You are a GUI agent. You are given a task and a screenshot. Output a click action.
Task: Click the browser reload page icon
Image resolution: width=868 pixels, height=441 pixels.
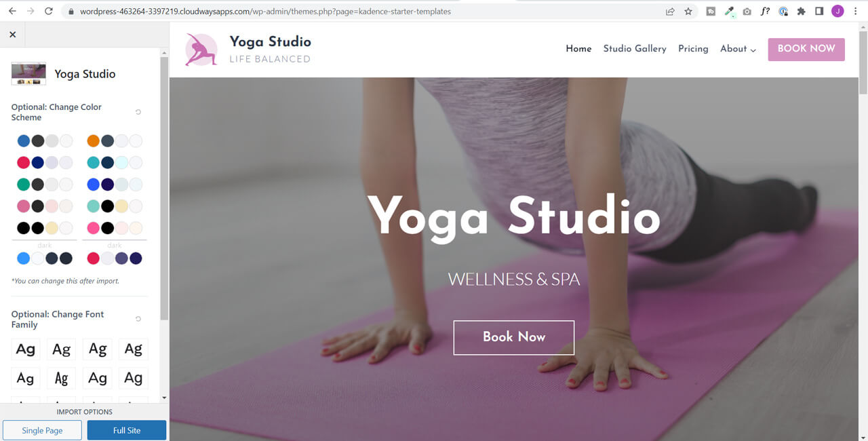pyautogui.click(x=49, y=12)
